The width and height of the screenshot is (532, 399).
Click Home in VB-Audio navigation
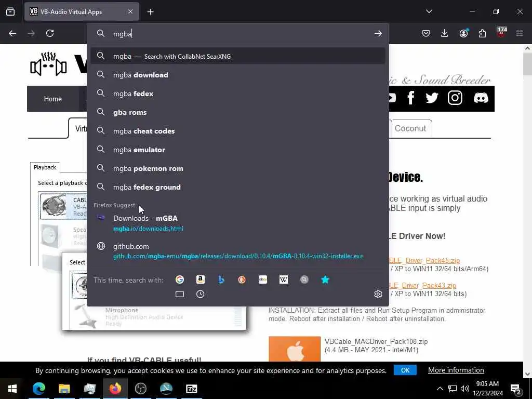[x=53, y=99]
